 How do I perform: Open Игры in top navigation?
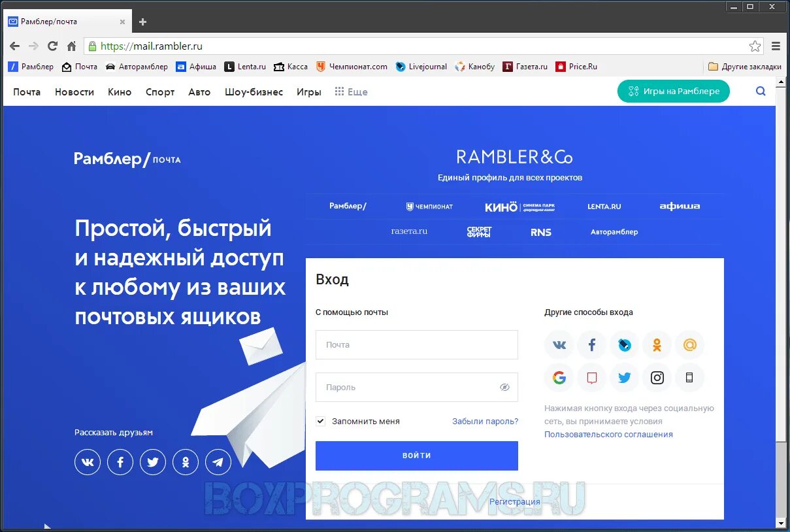pyautogui.click(x=309, y=92)
